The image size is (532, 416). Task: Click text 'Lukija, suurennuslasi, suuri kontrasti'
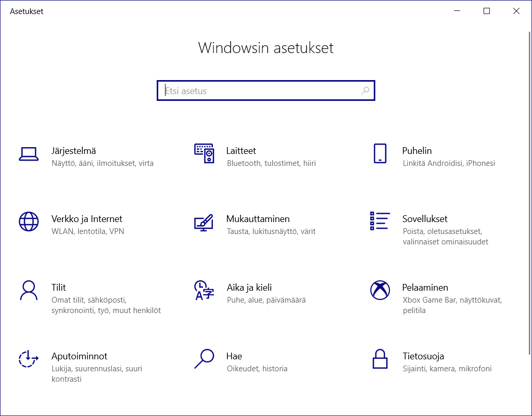point(97,374)
